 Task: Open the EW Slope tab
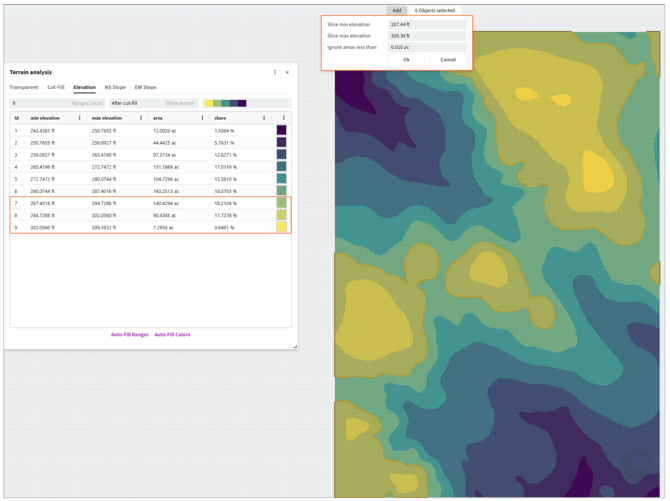pyautogui.click(x=146, y=87)
